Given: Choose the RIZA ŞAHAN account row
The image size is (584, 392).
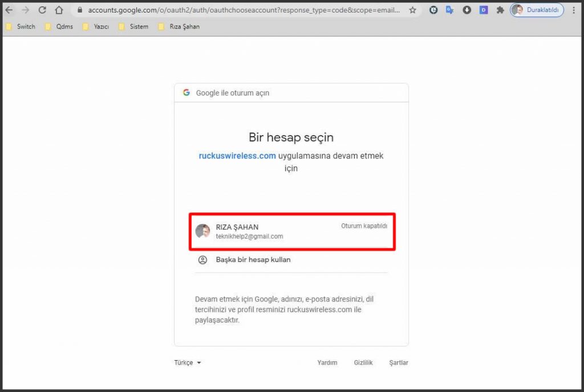Looking at the screenshot, I should [292, 231].
